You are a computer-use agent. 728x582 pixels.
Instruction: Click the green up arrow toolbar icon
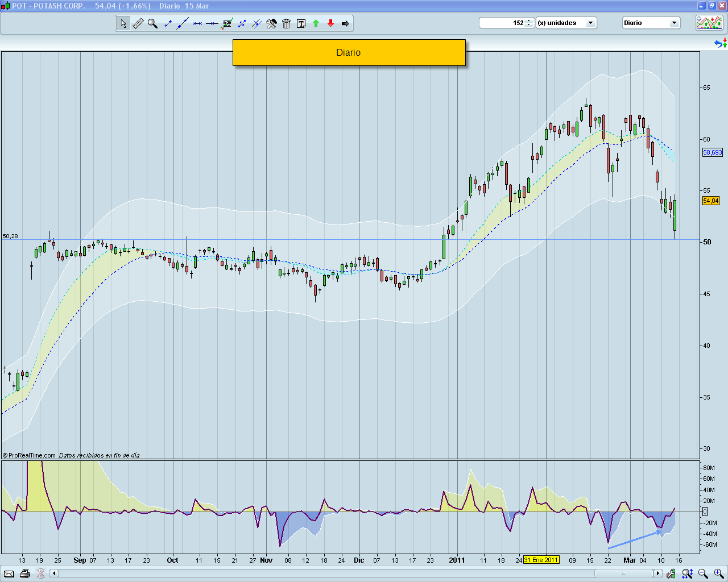(316, 23)
